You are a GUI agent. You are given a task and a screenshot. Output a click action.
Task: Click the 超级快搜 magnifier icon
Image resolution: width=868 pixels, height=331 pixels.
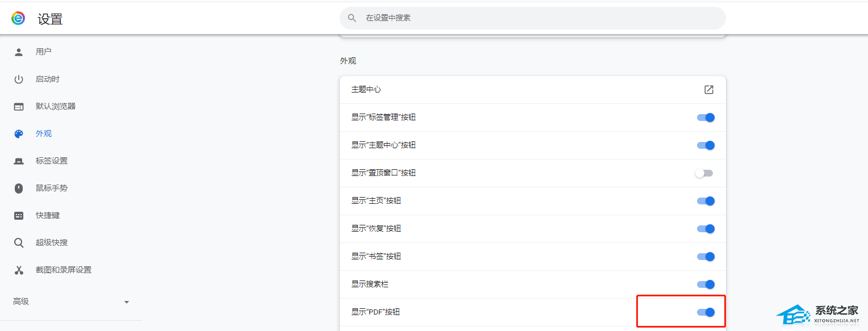pos(19,242)
